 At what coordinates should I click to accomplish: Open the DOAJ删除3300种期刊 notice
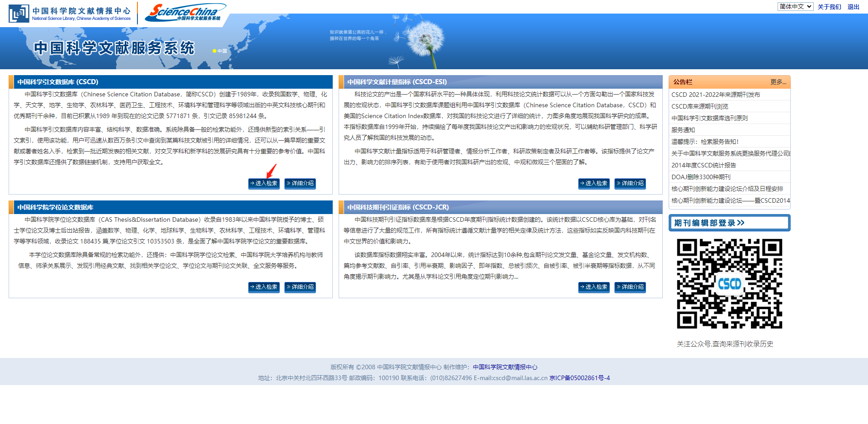click(x=701, y=176)
